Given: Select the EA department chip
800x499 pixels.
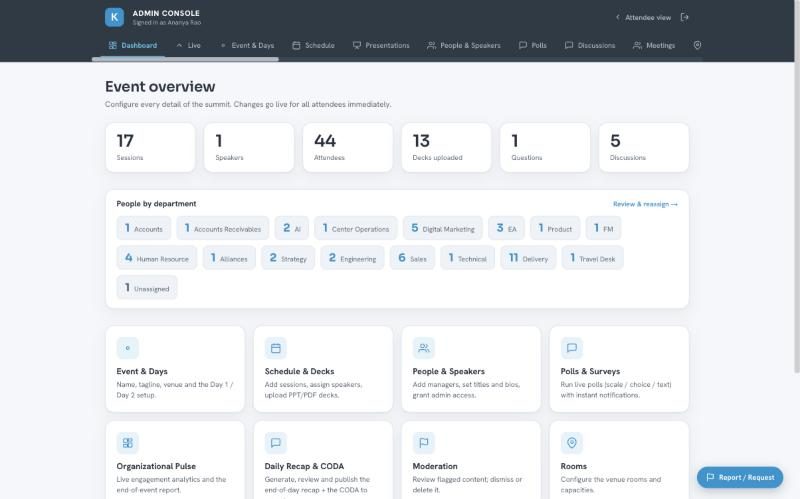Looking at the screenshot, I should tap(507, 228).
